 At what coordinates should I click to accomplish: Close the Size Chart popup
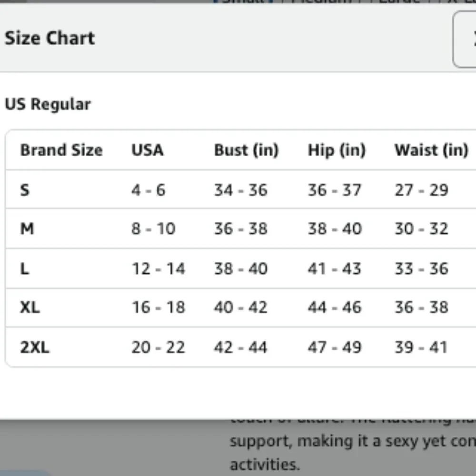click(x=465, y=39)
